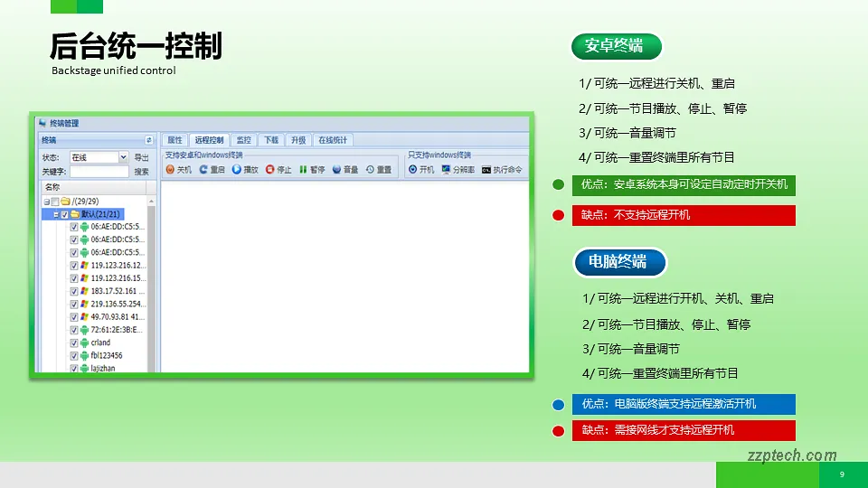Click the subtitle Backstage unified control
Image resolution: width=868 pixels, height=488 pixels.
tap(114, 70)
